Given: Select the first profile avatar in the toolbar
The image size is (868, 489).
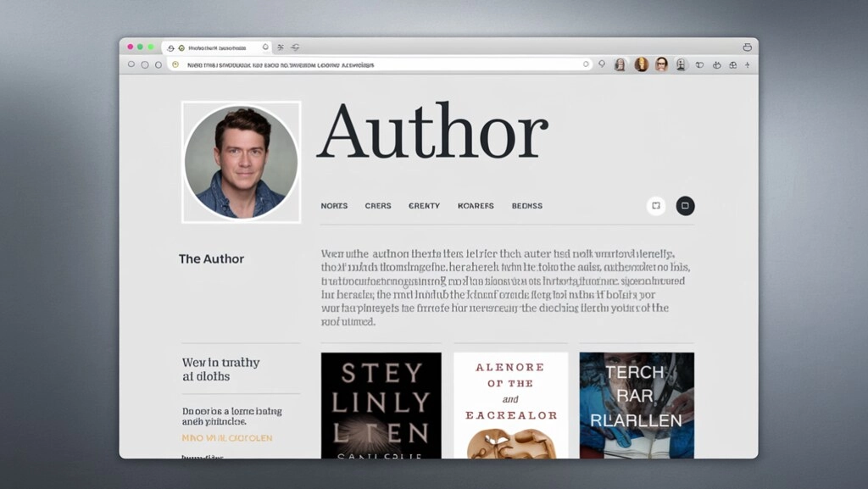Looking at the screenshot, I should [620, 64].
